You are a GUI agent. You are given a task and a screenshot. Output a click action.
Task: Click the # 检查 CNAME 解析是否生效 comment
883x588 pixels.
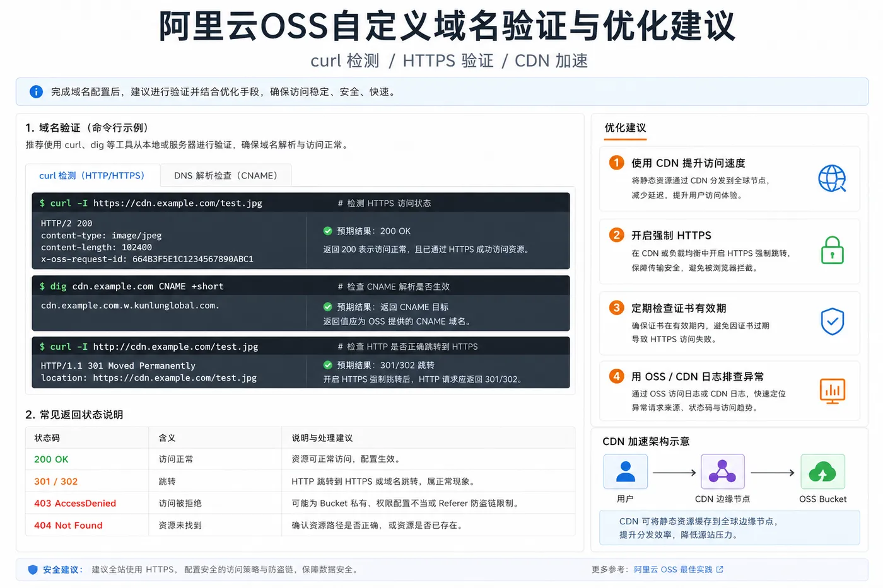[394, 287]
